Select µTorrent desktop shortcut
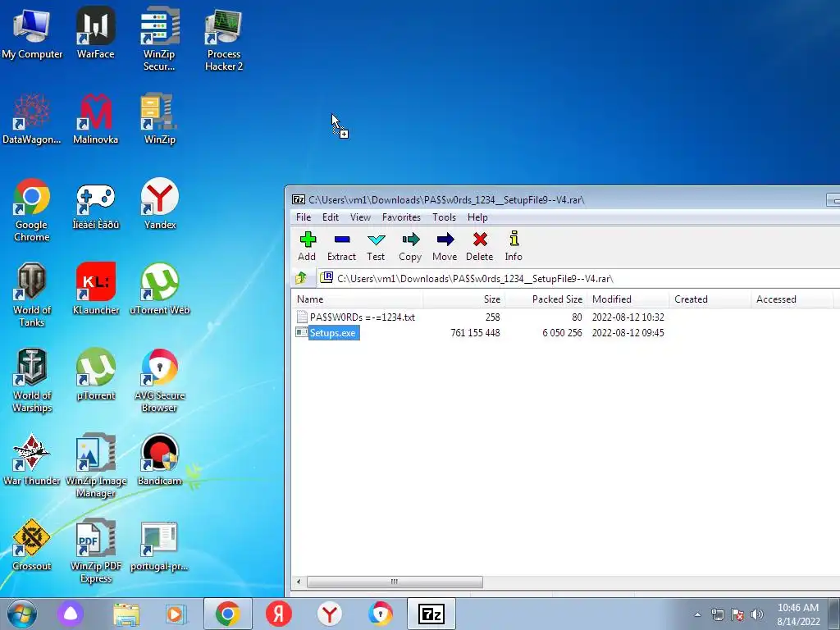Viewport: 840px width, 630px height. click(x=95, y=374)
